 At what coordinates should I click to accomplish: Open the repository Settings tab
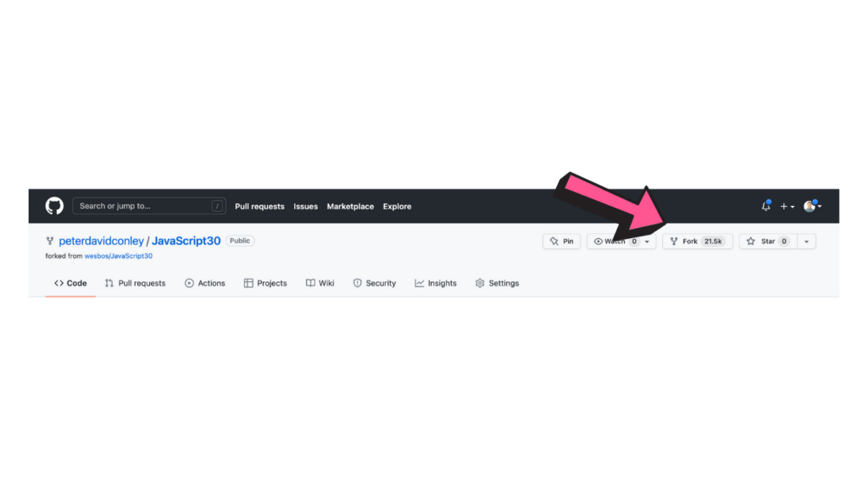click(497, 283)
